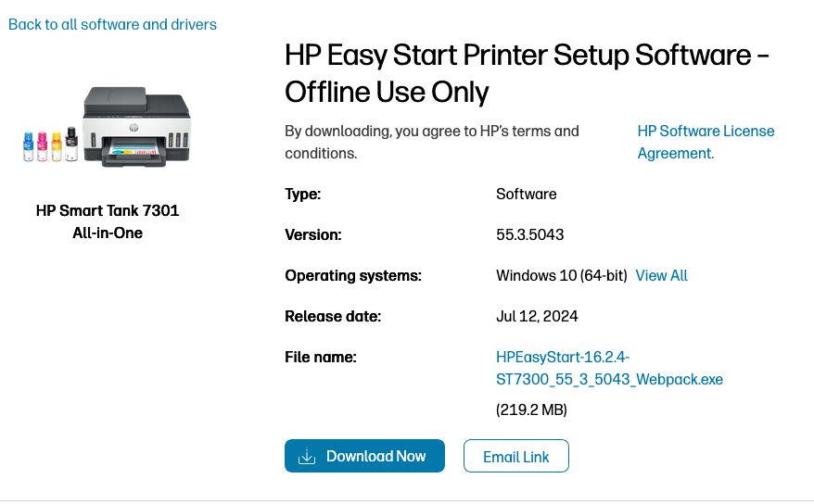This screenshot has width=814, height=504.
Task: Click the 219.2 MB file size text
Action: [531, 409]
